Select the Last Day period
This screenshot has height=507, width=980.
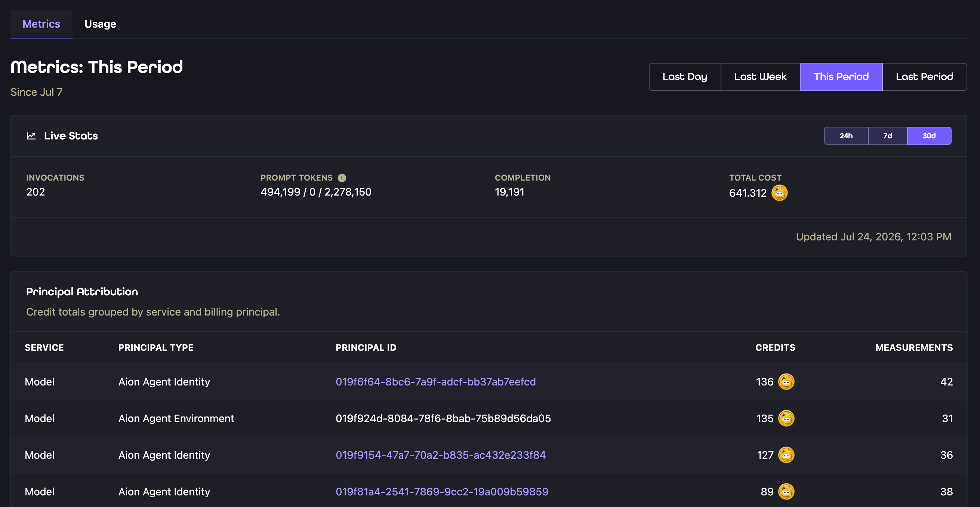684,77
